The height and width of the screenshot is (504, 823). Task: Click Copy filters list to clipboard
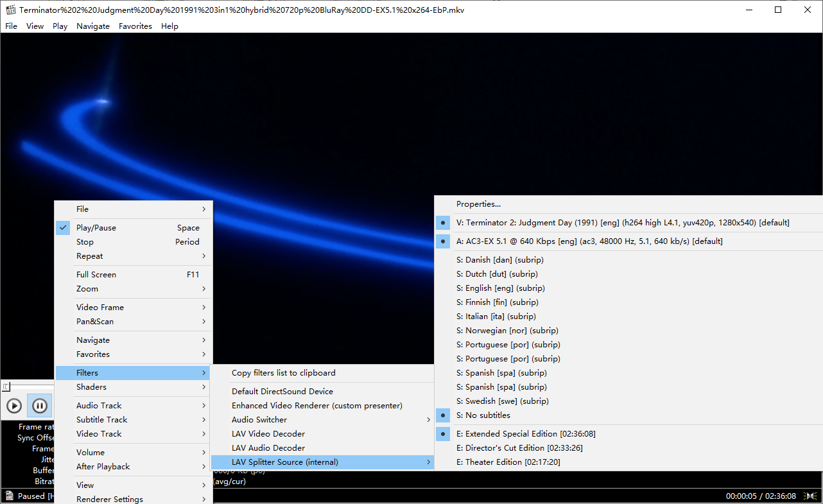[x=283, y=373]
